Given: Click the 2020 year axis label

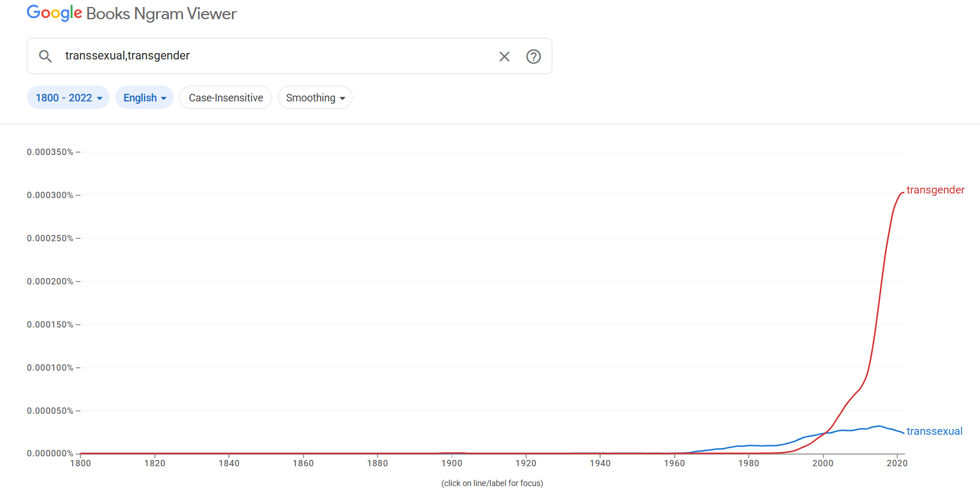Looking at the screenshot, I should tap(897, 463).
